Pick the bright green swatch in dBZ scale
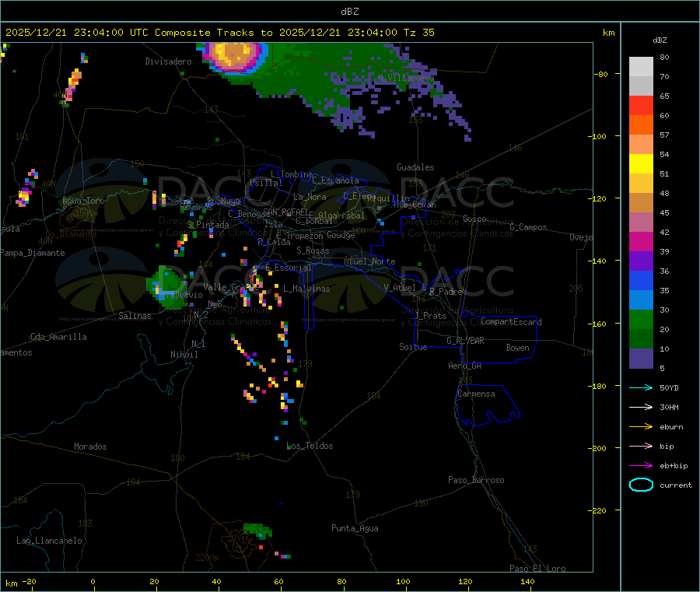 click(641, 319)
